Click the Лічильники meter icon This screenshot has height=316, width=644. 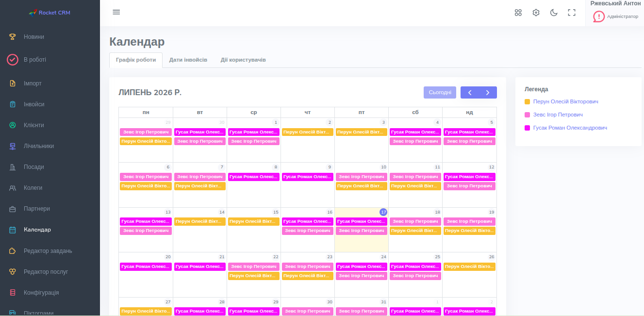tap(13, 146)
